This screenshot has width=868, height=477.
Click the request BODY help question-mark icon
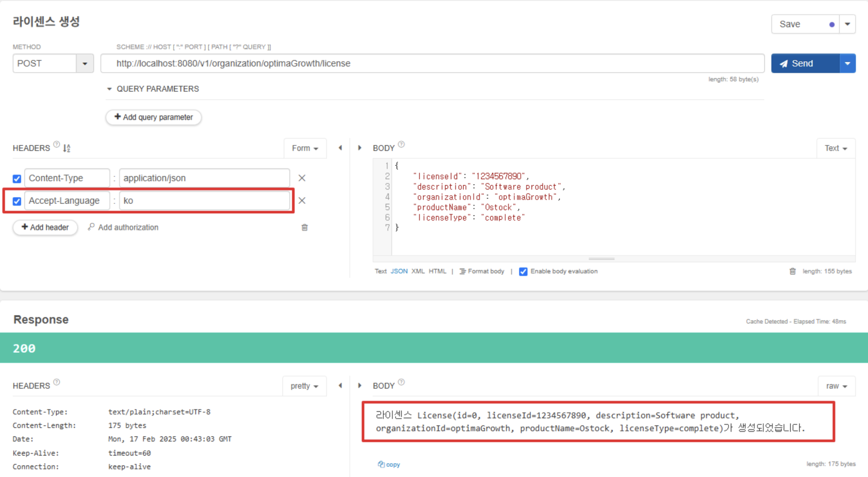coord(401,144)
